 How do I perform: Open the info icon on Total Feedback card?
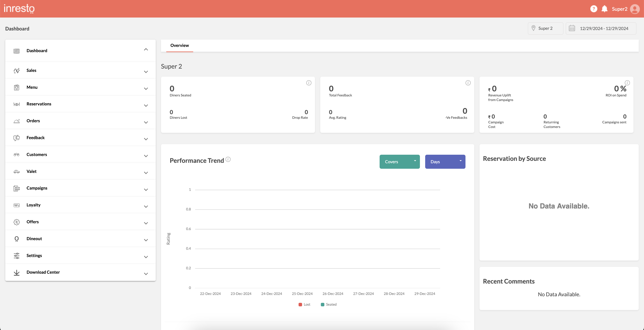468,83
